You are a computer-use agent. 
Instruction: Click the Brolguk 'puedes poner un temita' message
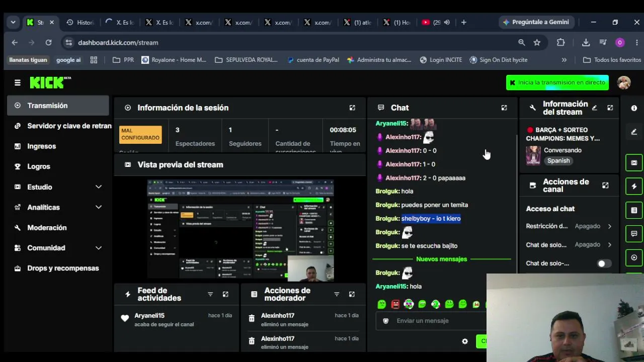pyautogui.click(x=422, y=205)
